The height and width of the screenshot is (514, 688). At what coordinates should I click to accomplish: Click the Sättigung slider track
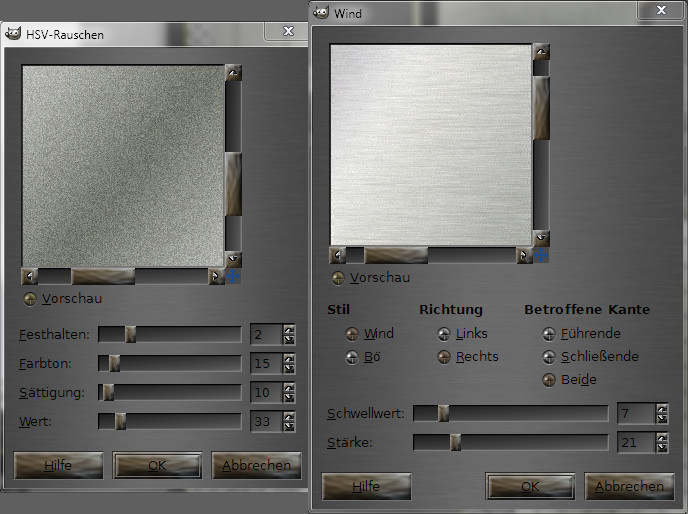point(170,392)
